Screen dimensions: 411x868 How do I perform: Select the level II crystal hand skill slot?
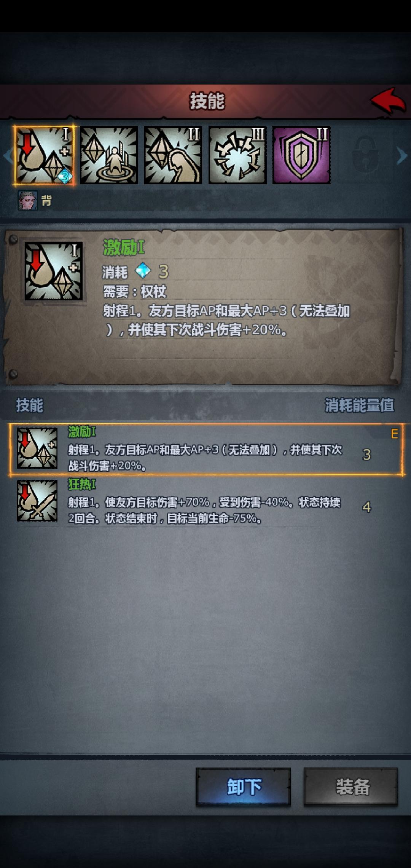coord(173,156)
